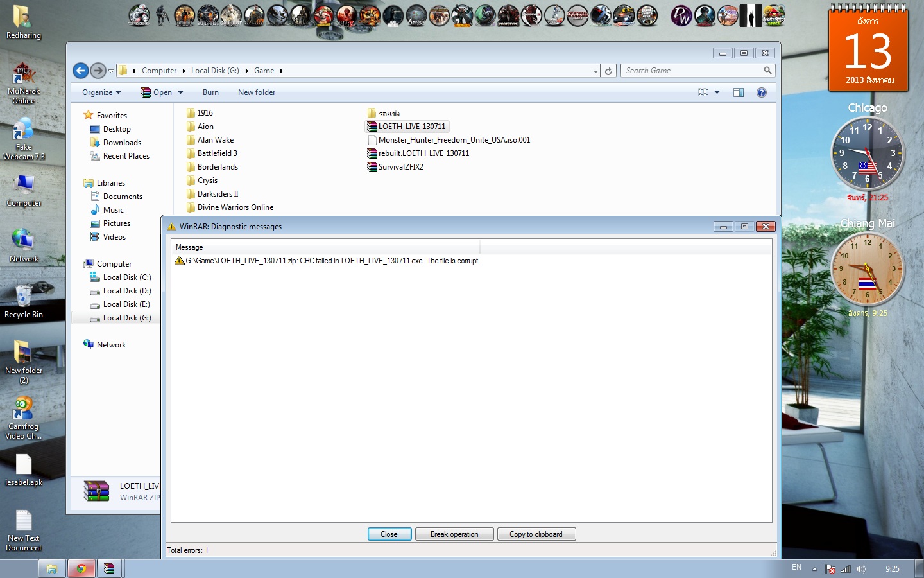Select the Fake Webcam 7.3 desktop shortcut
924x578 pixels.
[24, 139]
